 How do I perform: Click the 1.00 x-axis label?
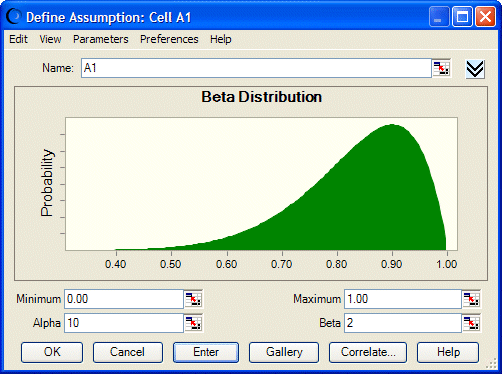447,264
